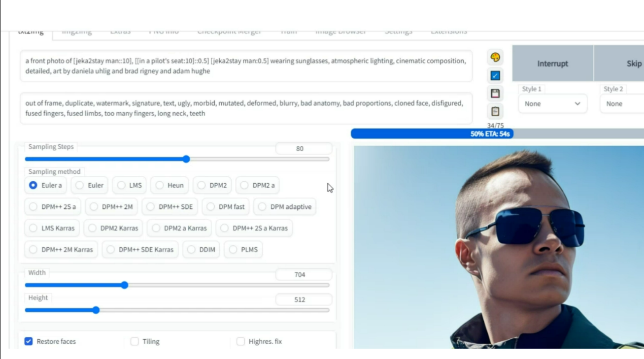
Task: Click the blue checkmark icon beside the prompt
Action: (x=495, y=75)
